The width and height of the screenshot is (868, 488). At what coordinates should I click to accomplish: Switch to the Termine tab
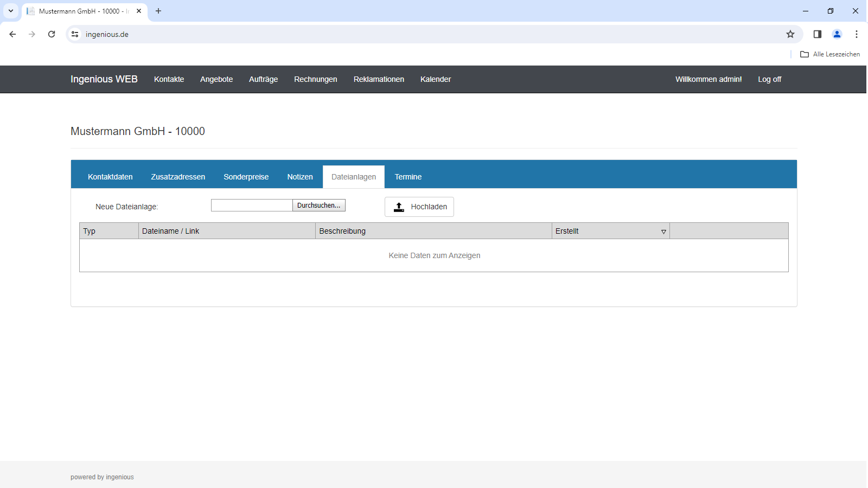(408, 177)
